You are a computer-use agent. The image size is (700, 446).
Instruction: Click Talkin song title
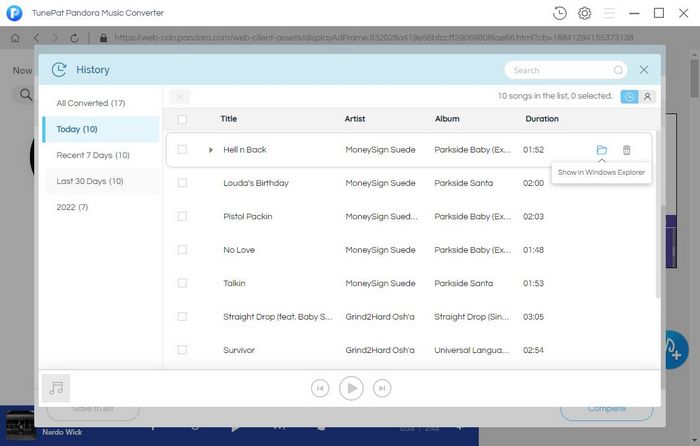click(x=234, y=283)
